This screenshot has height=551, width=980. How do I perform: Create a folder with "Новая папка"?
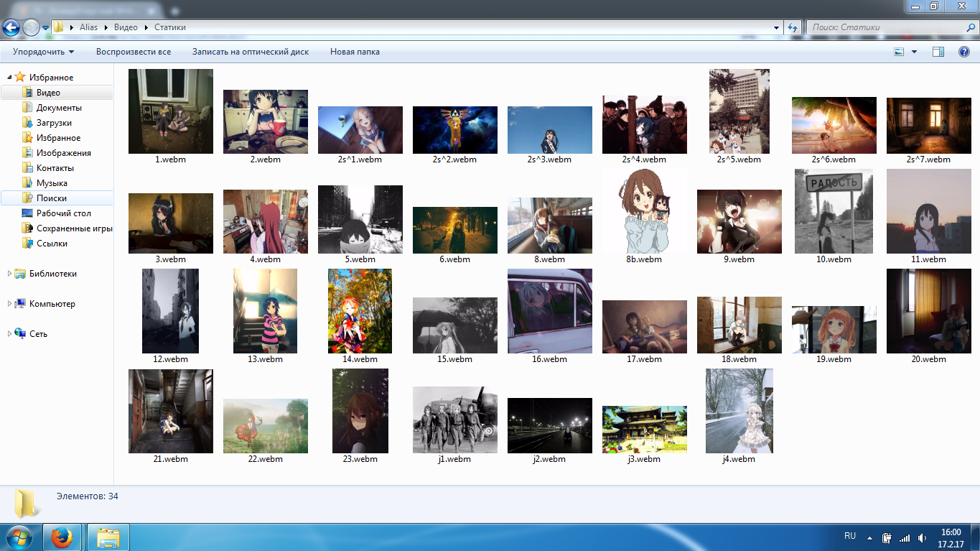[x=355, y=52]
